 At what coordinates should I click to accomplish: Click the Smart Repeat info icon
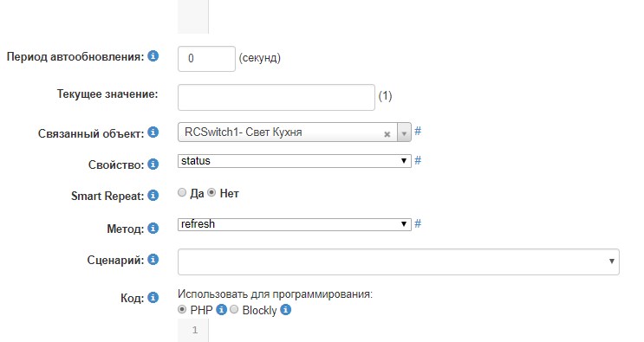pos(153,195)
